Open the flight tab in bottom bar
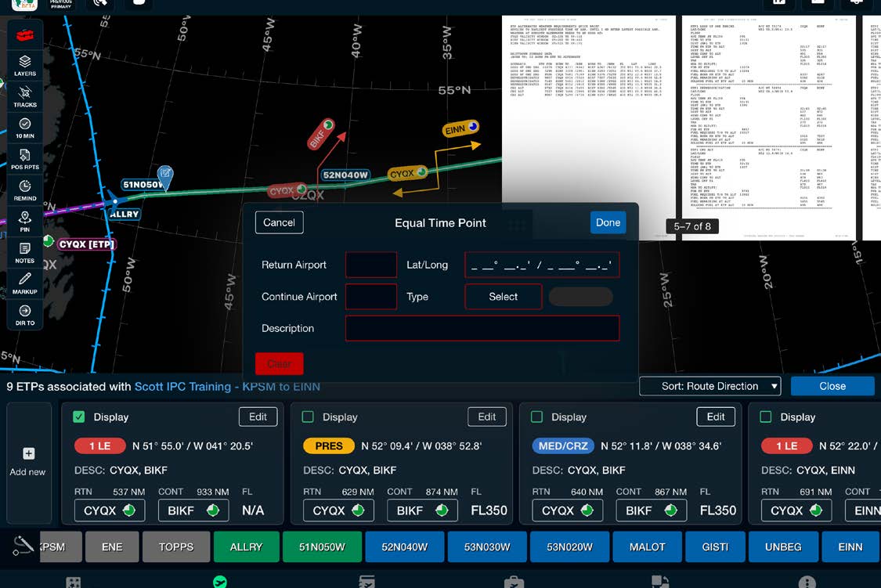The width and height of the screenshot is (881, 588). point(220,582)
